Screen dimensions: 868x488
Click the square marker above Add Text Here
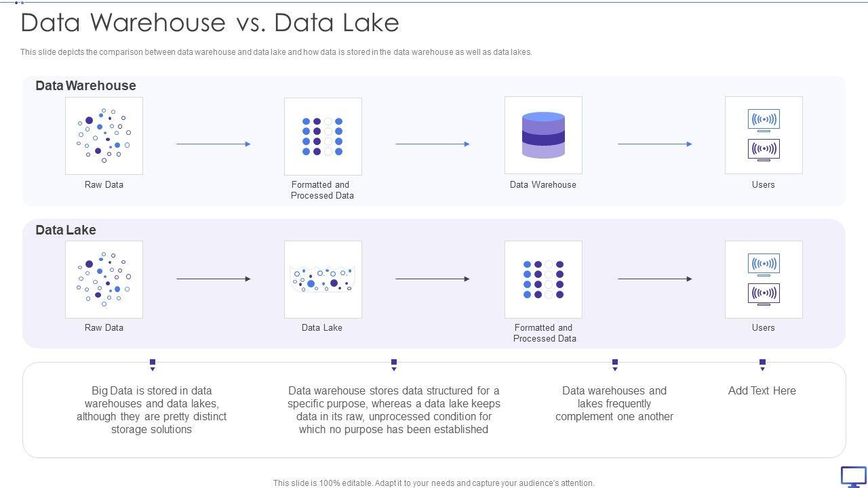point(762,363)
